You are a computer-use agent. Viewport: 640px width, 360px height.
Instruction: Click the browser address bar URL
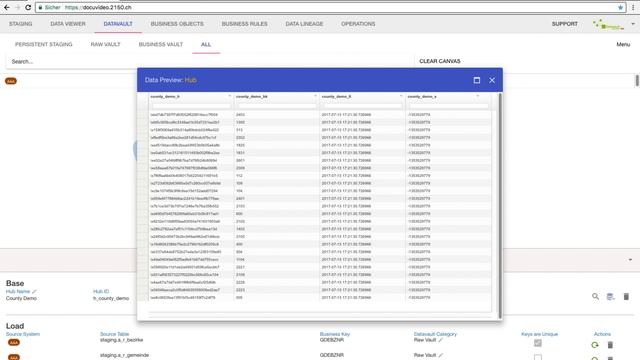(x=98, y=7)
